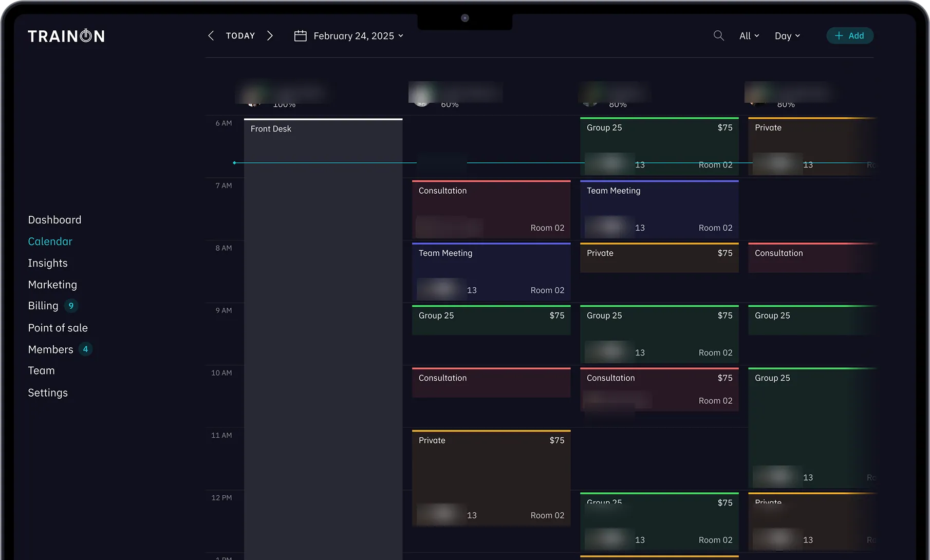Open the 8 AM Private $75 event
930x560 pixels.
coord(659,257)
